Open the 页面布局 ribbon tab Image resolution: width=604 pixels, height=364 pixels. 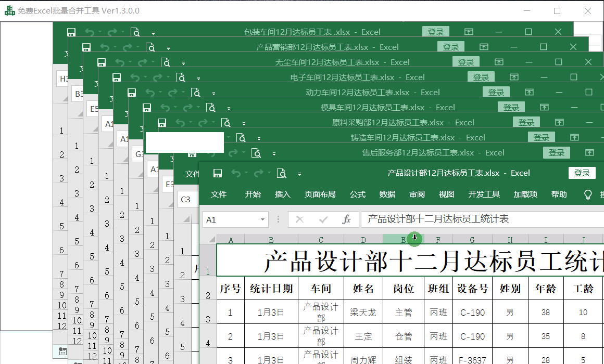coord(320,194)
